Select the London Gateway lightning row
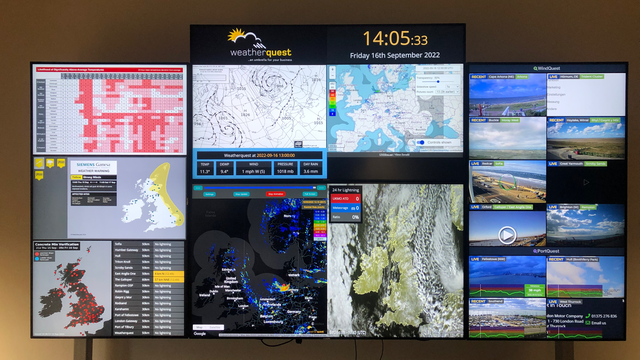The width and height of the screenshot is (640, 360). [149, 321]
